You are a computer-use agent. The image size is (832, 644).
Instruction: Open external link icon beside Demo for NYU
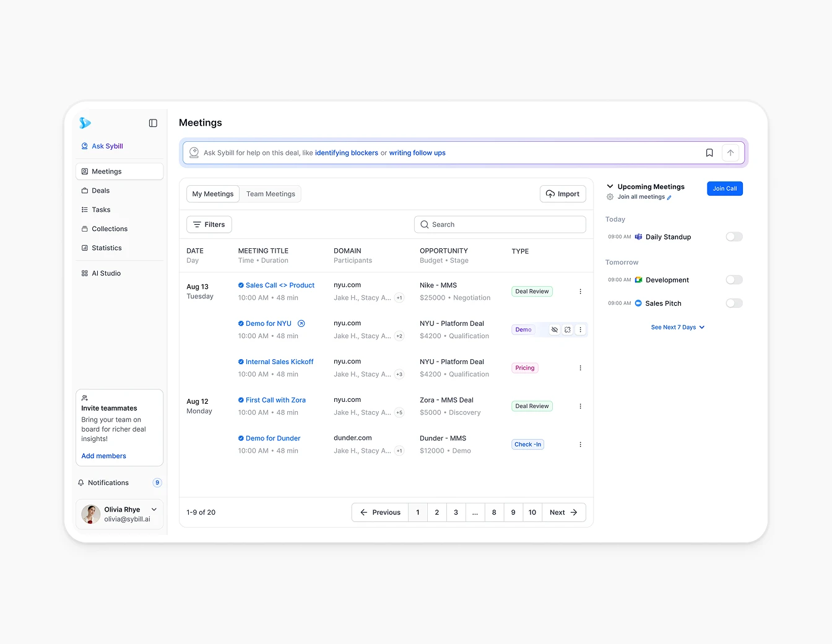coord(301,324)
